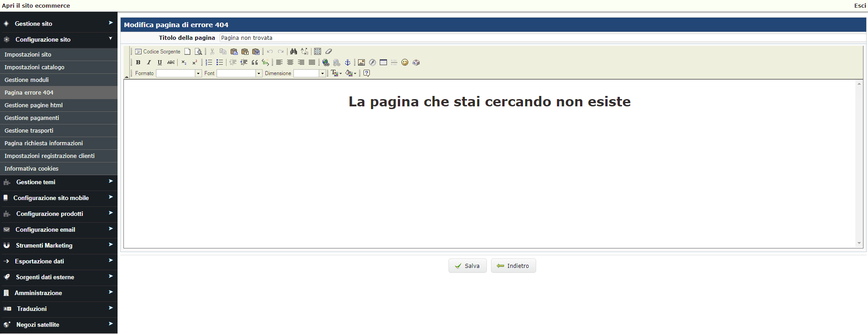The height and width of the screenshot is (334, 868).
Task: Click the Titolo della pagina field
Action: tap(542, 38)
